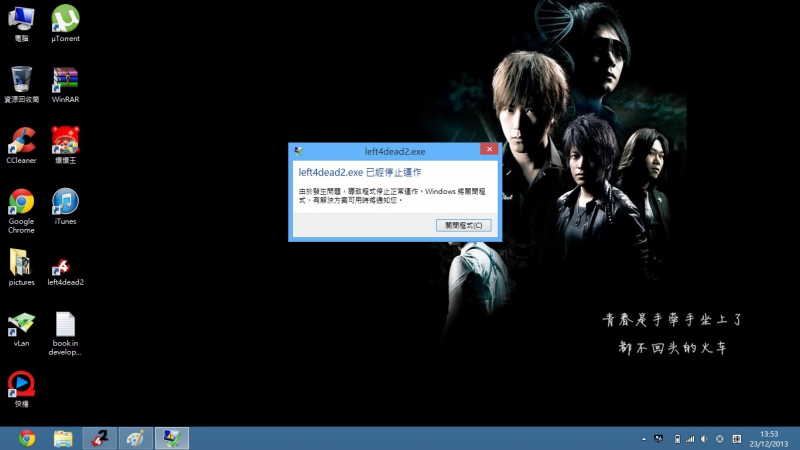
Task: Open the Recycle Bin icon
Action: pyautogui.click(x=21, y=85)
